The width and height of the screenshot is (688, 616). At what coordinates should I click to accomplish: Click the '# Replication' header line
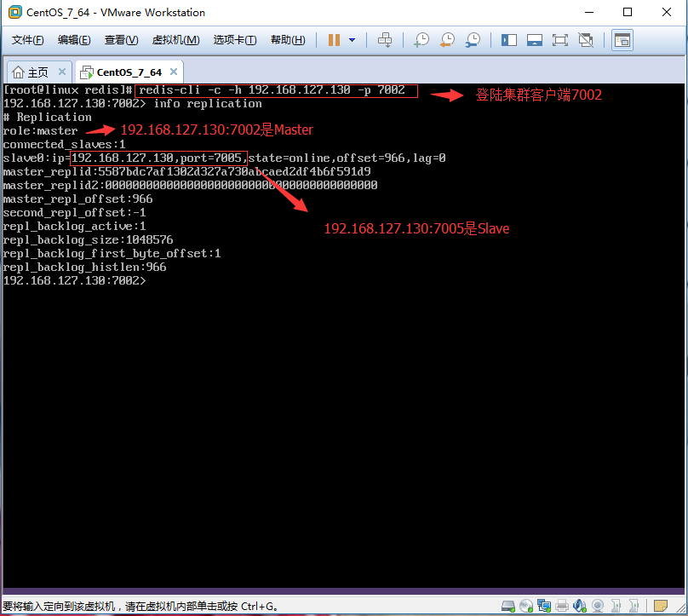coord(48,118)
